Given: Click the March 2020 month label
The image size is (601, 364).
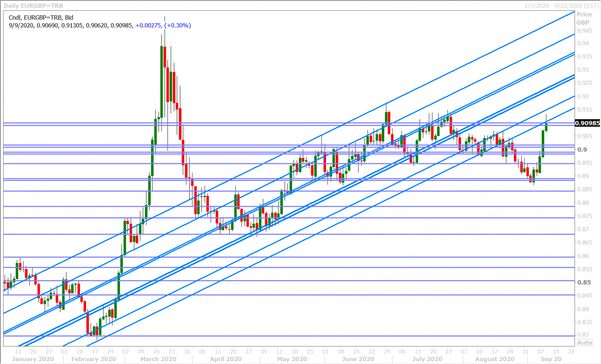Looking at the screenshot, I should [158, 359].
